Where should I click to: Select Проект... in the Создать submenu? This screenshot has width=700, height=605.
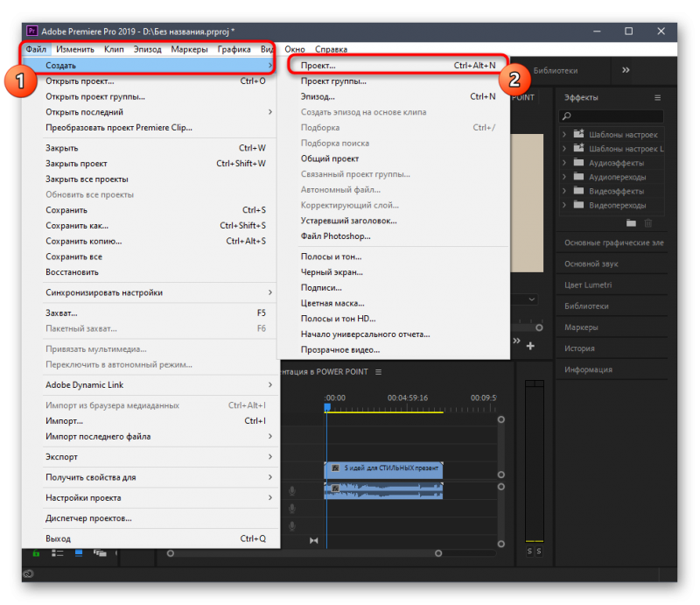pyautogui.click(x=397, y=66)
